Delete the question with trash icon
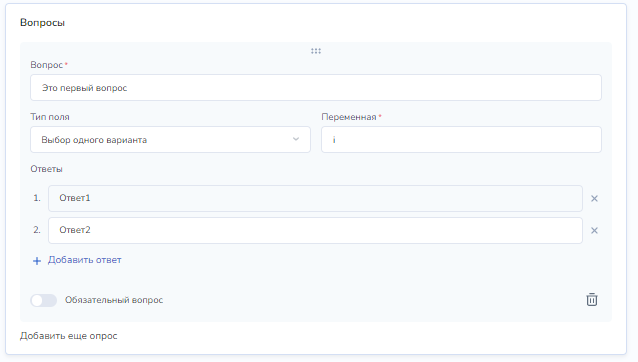The height and width of the screenshot is (362, 638). [x=592, y=299]
